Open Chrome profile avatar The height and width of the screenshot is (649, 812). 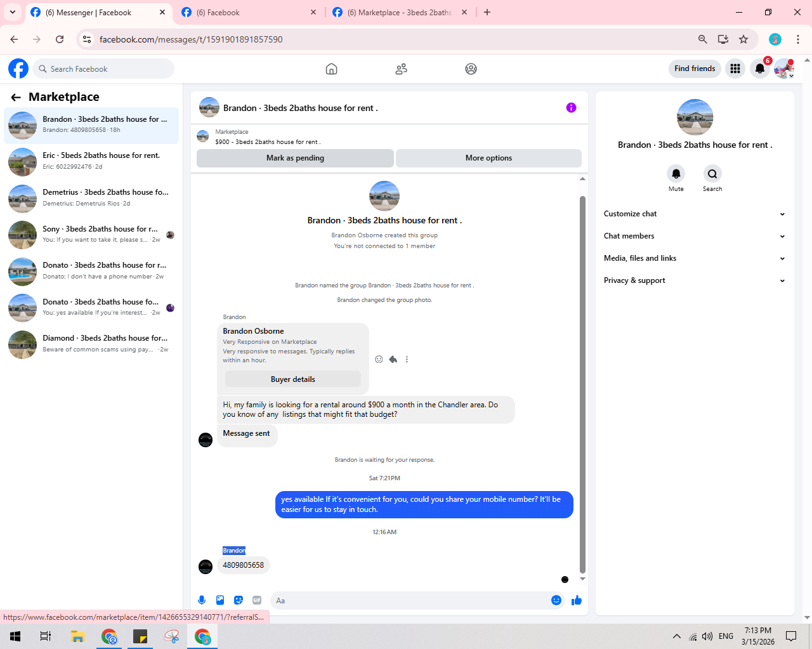[775, 39]
